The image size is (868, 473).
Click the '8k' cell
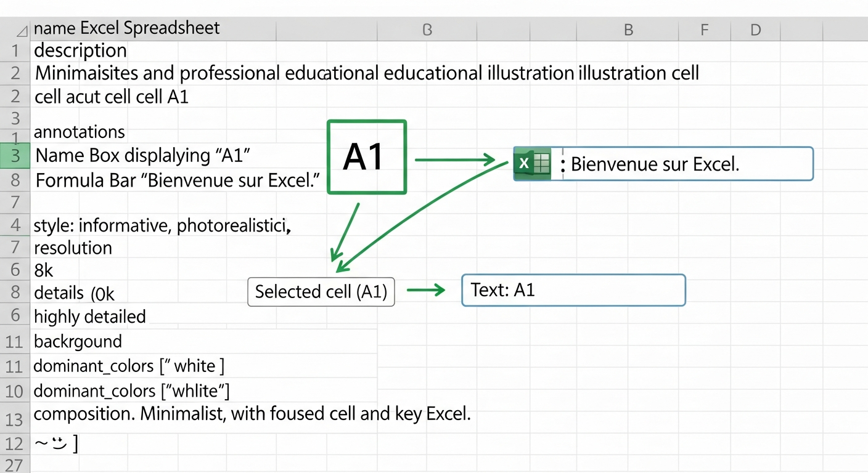44,270
